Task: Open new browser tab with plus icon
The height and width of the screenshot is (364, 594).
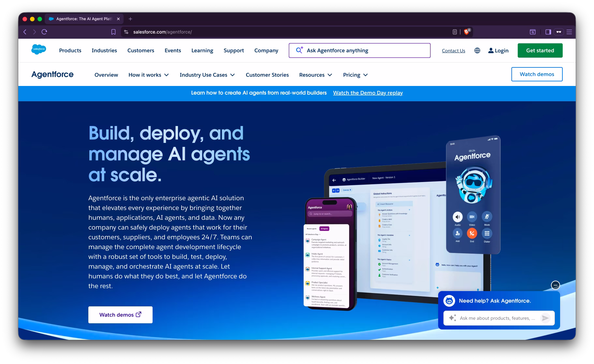Action: [130, 19]
